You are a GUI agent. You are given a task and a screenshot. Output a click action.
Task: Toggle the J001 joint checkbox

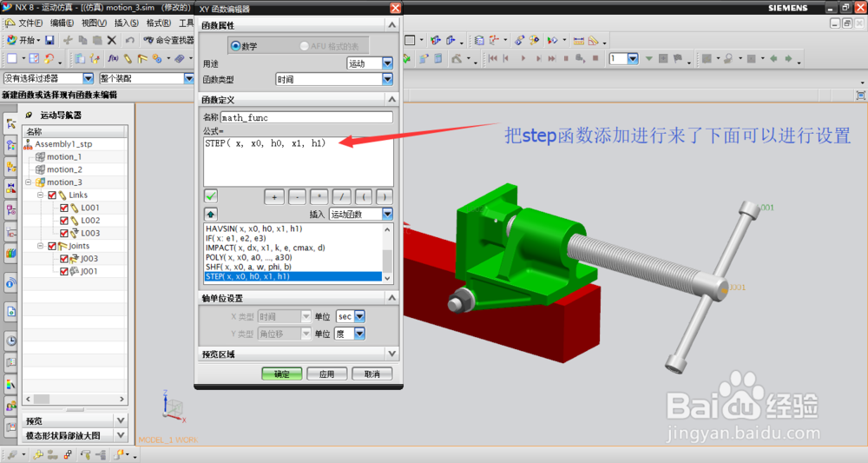pyautogui.click(x=63, y=271)
